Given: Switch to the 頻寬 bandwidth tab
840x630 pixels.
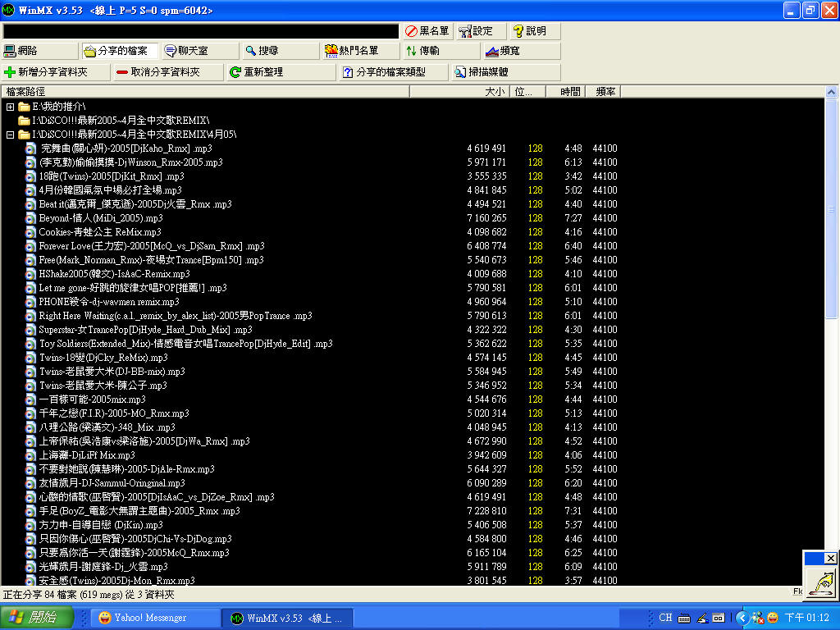Looking at the screenshot, I should click(522, 51).
